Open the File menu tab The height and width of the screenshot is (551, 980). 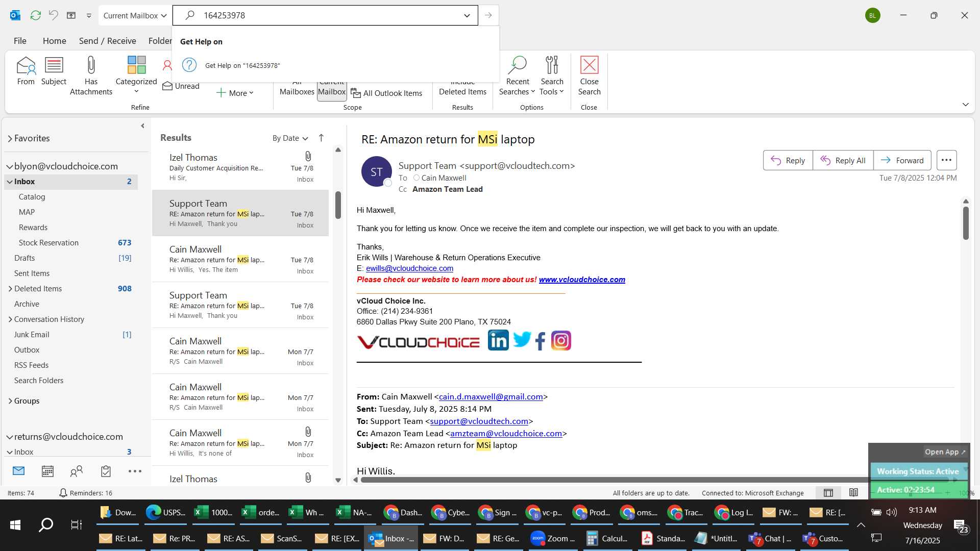coord(20,41)
